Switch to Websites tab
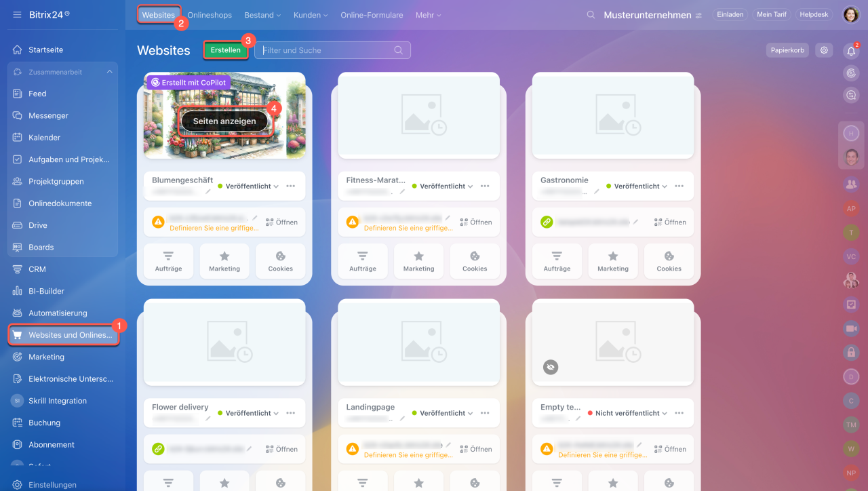868x491 pixels. [158, 15]
